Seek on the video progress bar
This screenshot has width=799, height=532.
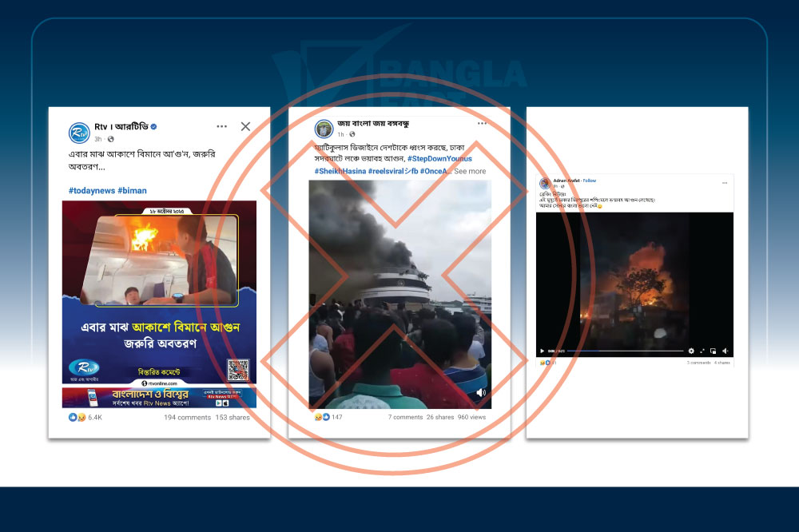pyautogui.click(x=625, y=351)
